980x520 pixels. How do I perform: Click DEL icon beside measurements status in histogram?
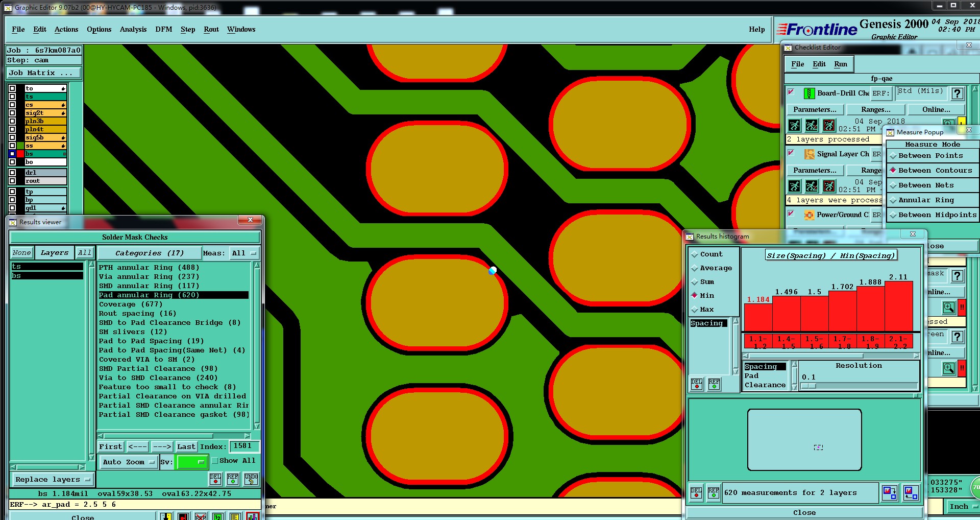point(696,492)
